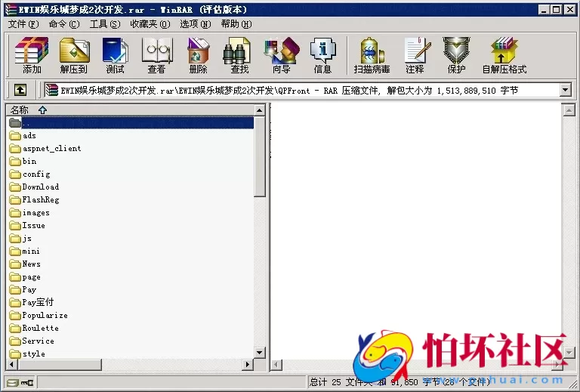Open the 文件(F) menu
The height and width of the screenshot is (392, 580).
tap(23, 24)
